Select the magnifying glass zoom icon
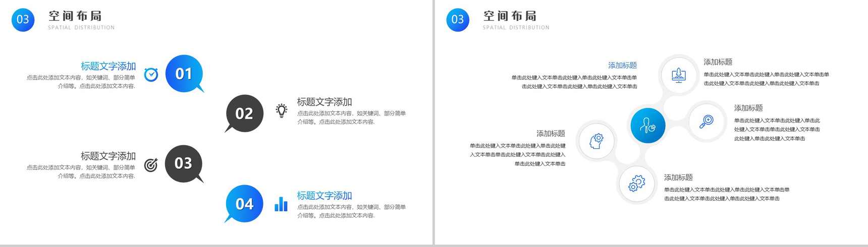The height and width of the screenshot is (247, 868). pos(706,121)
